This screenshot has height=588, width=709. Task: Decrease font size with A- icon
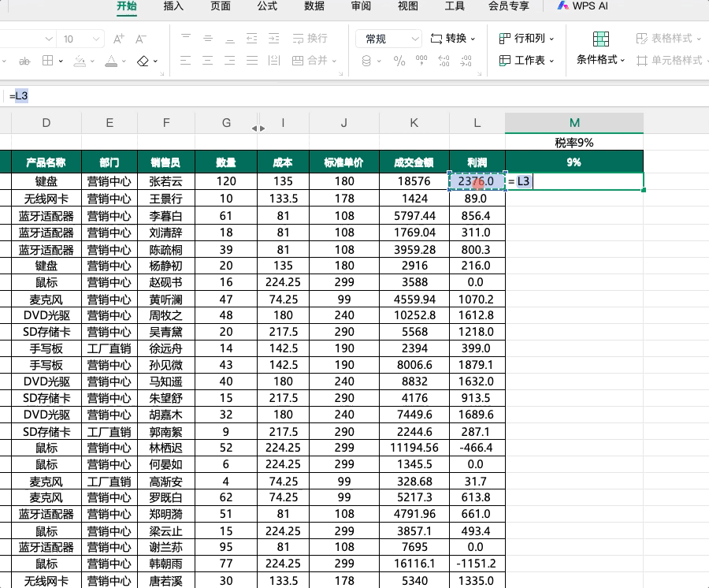141,39
